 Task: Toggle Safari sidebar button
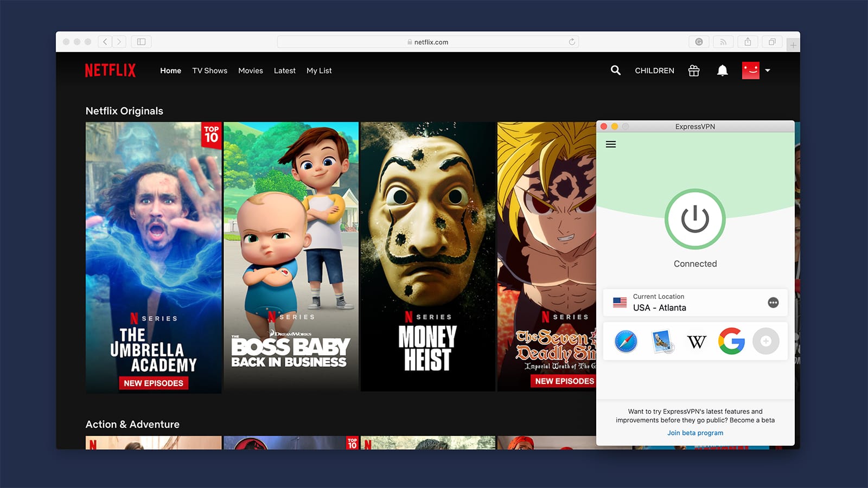[x=141, y=42]
